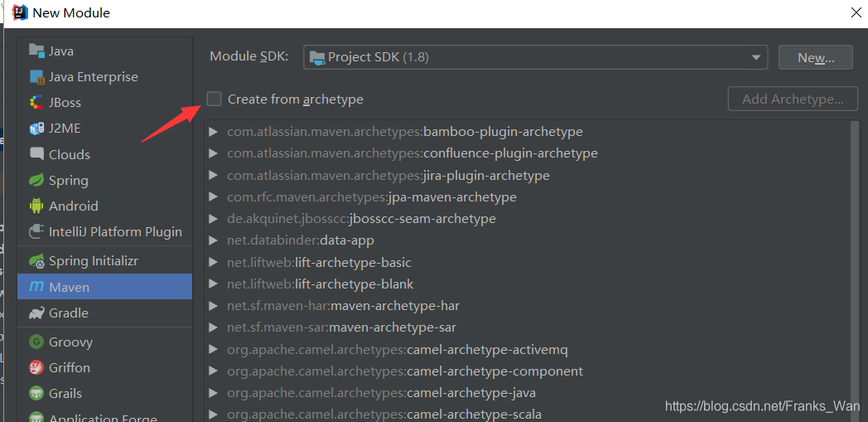Click the Groovy G icon
The width and height of the screenshot is (868, 422).
coord(36,342)
